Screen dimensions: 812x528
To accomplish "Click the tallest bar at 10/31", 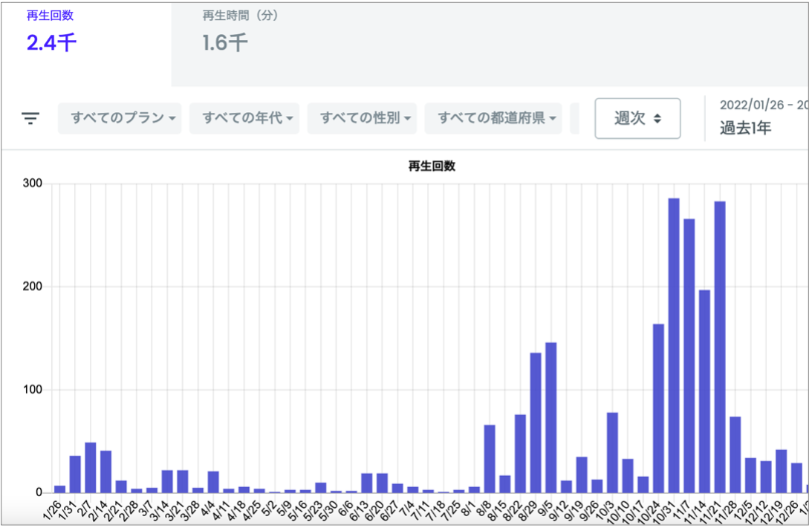I will 674,345.
